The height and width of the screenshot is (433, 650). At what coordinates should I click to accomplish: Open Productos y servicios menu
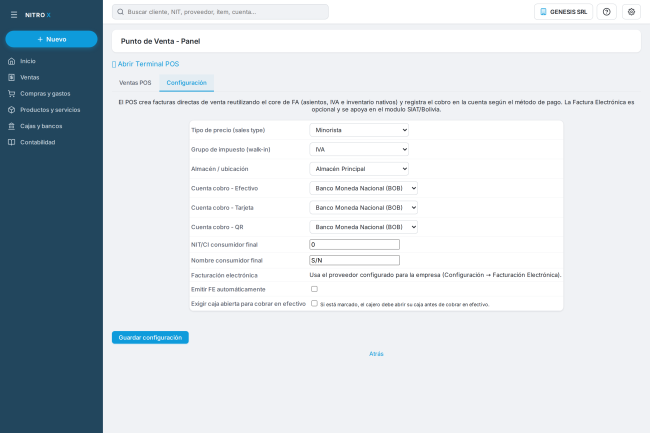(x=51, y=110)
